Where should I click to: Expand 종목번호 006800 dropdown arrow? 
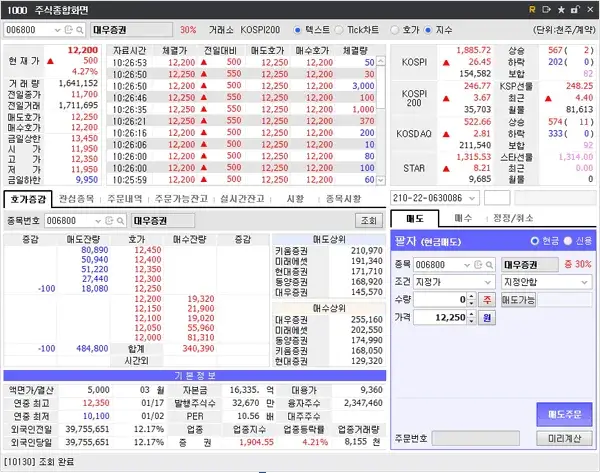98,221
